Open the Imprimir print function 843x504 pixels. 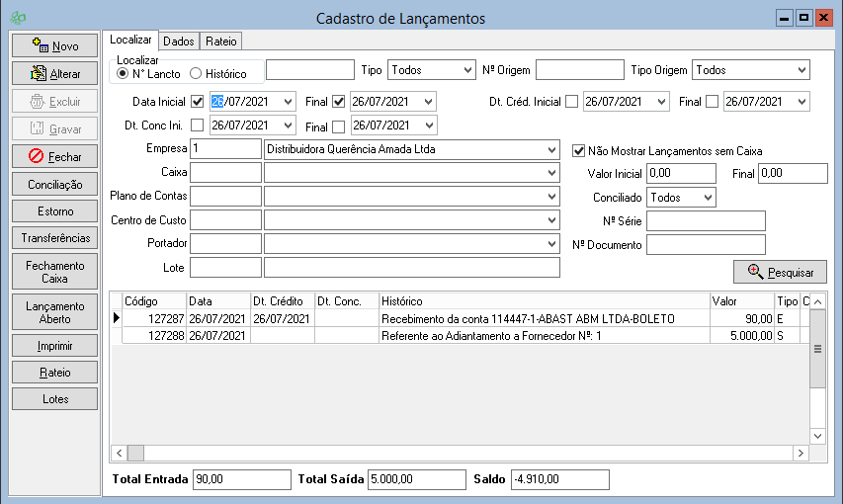54,345
